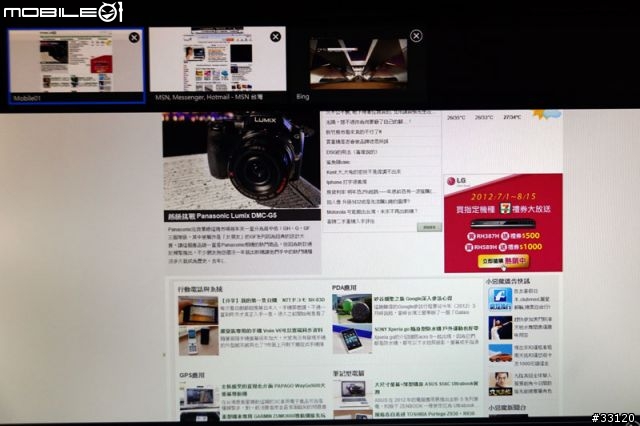Open the Motorola topic link in list
Viewport: 640px width, 426px height.
point(372,212)
